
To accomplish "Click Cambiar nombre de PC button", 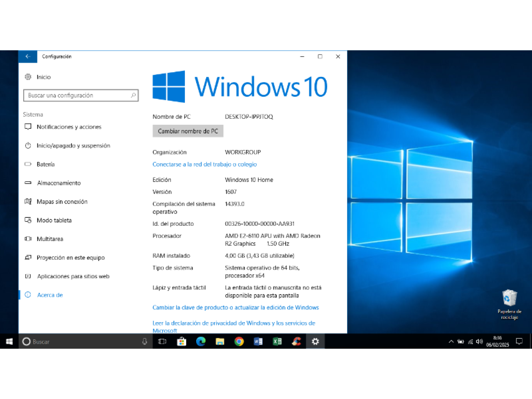I will [188, 131].
